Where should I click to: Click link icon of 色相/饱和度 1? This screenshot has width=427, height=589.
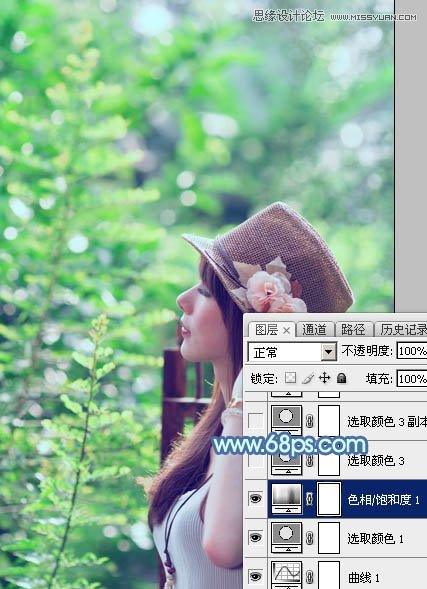pos(309,499)
